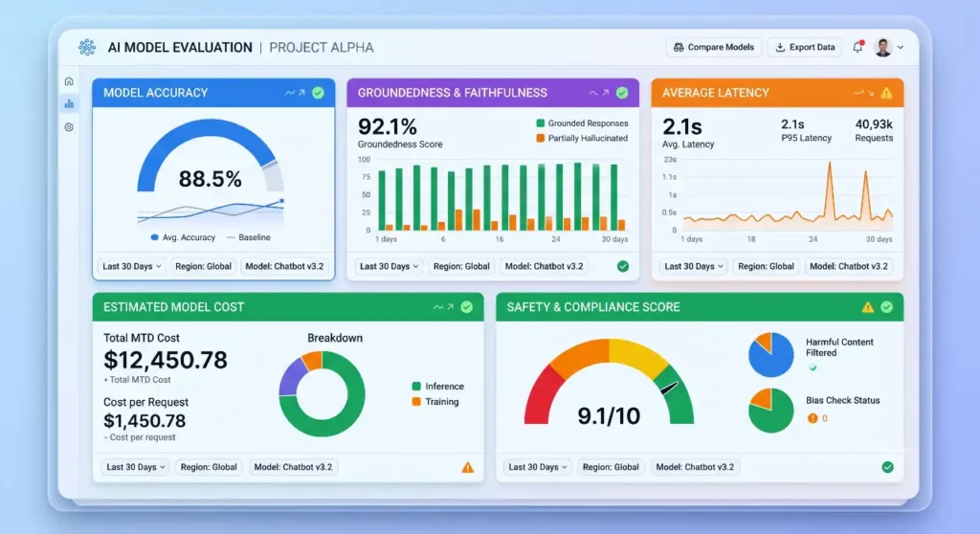Image resolution: width=980 pixels, height=534 pixels.
Task: Click warning icon in Estimated Model Cost footer
Action: tap(467, 467)
